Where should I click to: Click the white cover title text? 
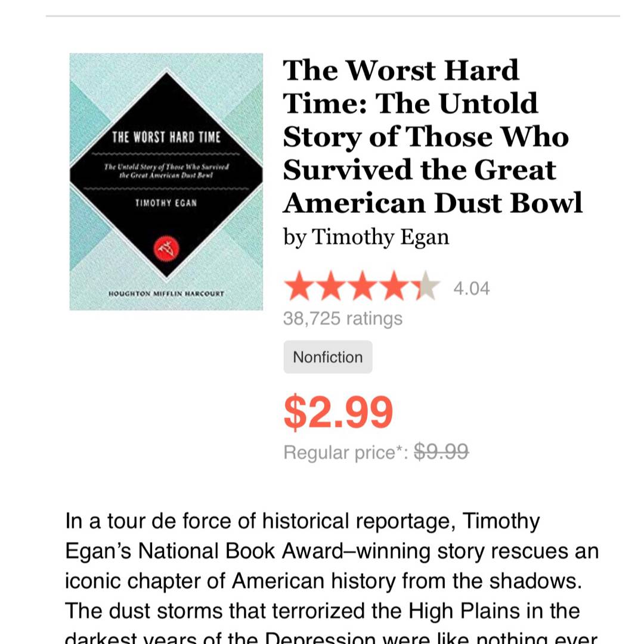click(166, 138)
